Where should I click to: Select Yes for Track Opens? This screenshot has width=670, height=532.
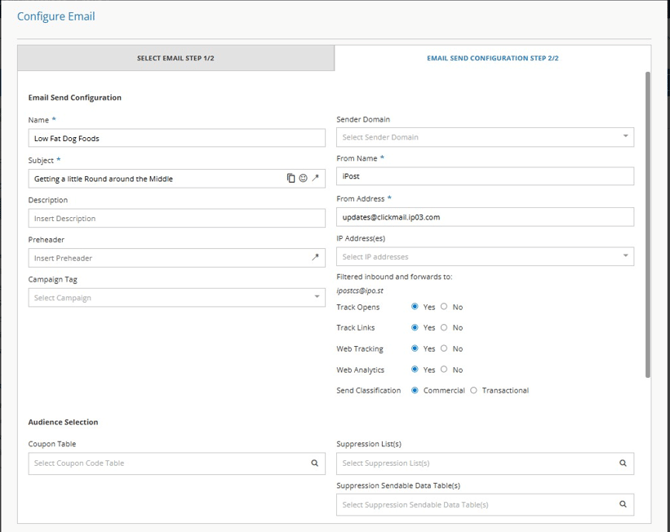pyautogui.click(x=414, y=306)
